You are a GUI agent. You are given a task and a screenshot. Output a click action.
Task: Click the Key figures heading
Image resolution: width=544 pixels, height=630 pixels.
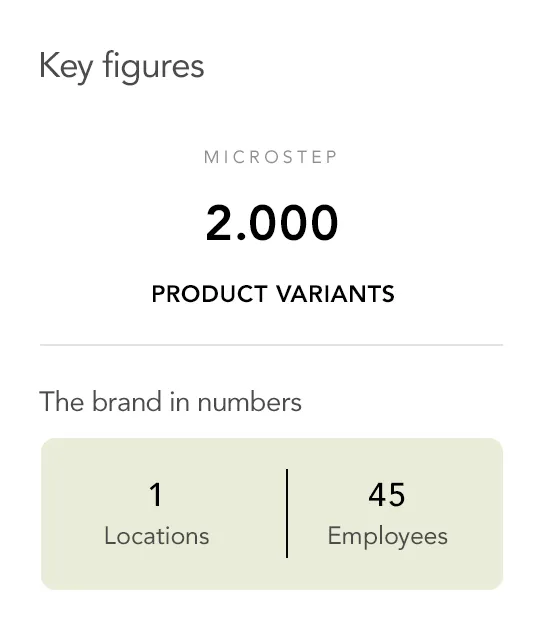click(122, 67)
